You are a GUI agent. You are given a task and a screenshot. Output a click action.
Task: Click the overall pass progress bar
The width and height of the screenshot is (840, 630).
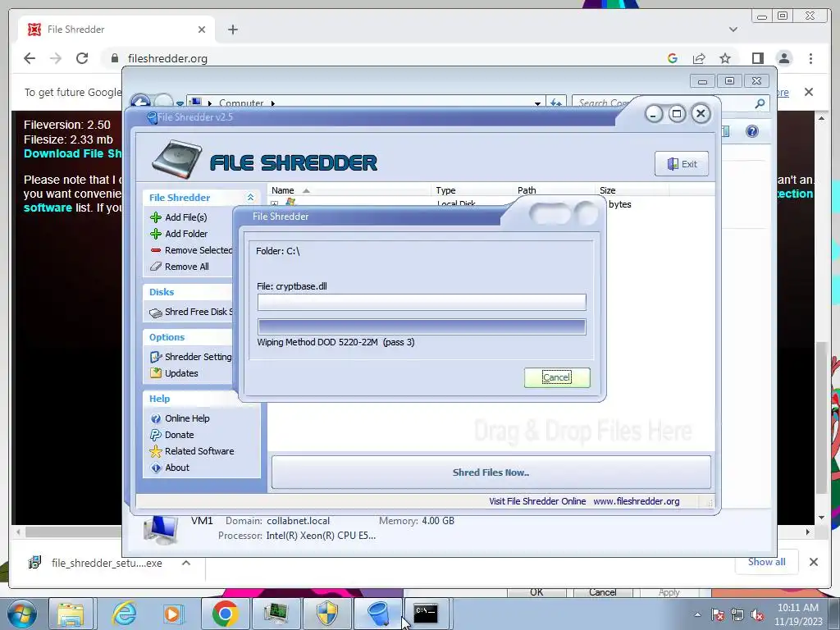(422, 326)
